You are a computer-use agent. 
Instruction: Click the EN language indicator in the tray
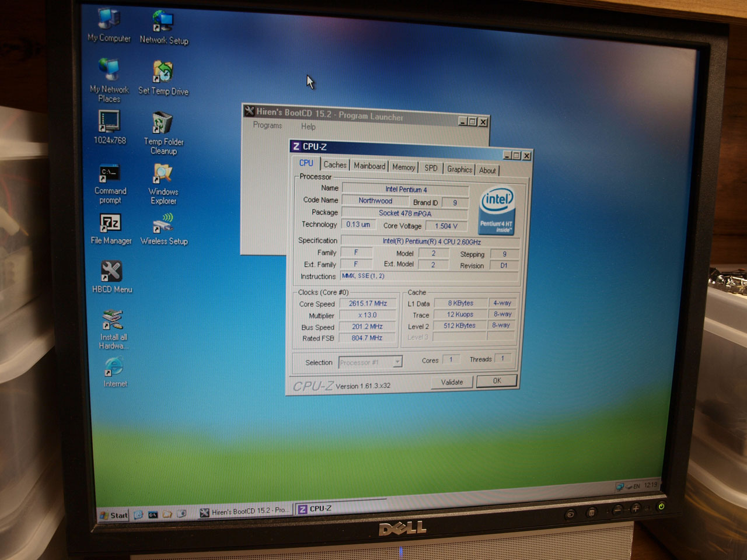(637, 486)
